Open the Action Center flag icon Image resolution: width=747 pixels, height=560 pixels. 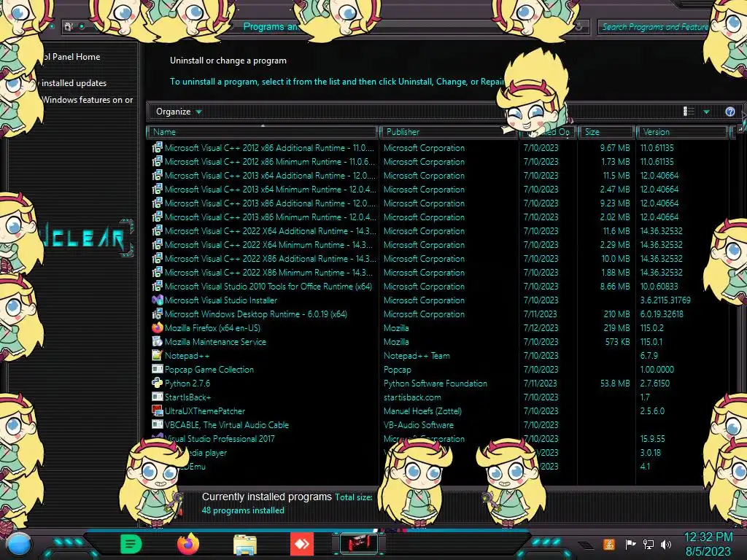[630, 544]
